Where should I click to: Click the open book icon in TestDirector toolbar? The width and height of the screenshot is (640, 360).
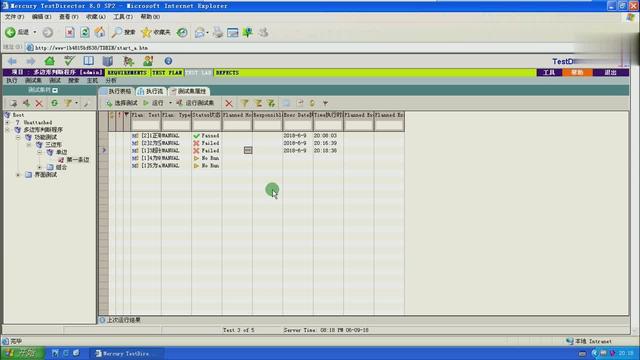[89, 61]
